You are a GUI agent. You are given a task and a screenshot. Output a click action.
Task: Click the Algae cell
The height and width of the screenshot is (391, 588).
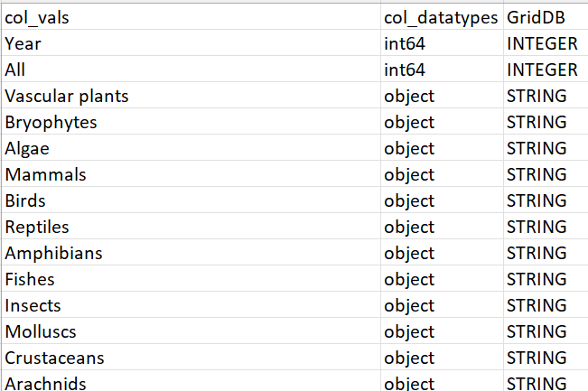coord(27,148)
